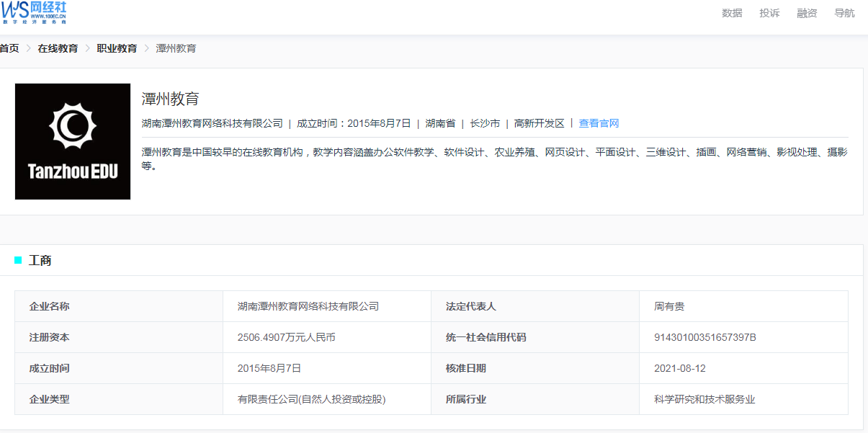This screenshot has width=868, height=433.
Task: Go to 首页 via breadcrumb
Action: (9, 48)
